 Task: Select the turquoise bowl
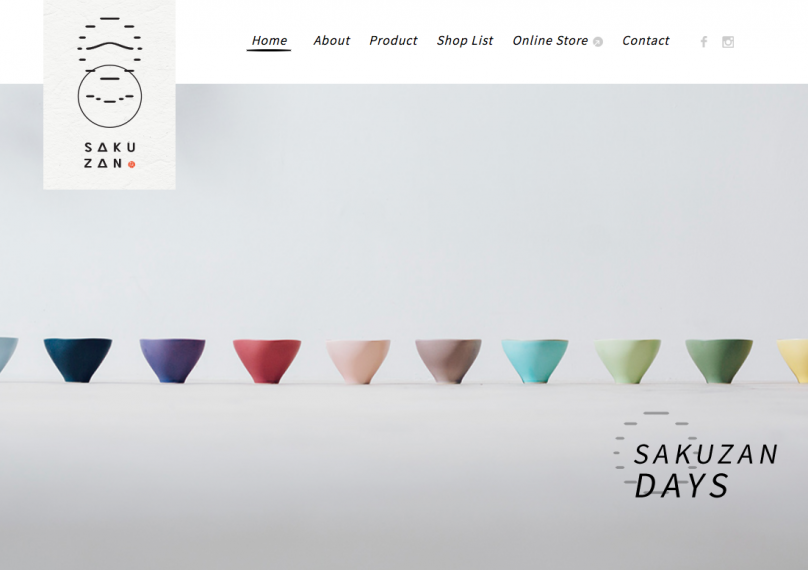(x=535, y=361)
